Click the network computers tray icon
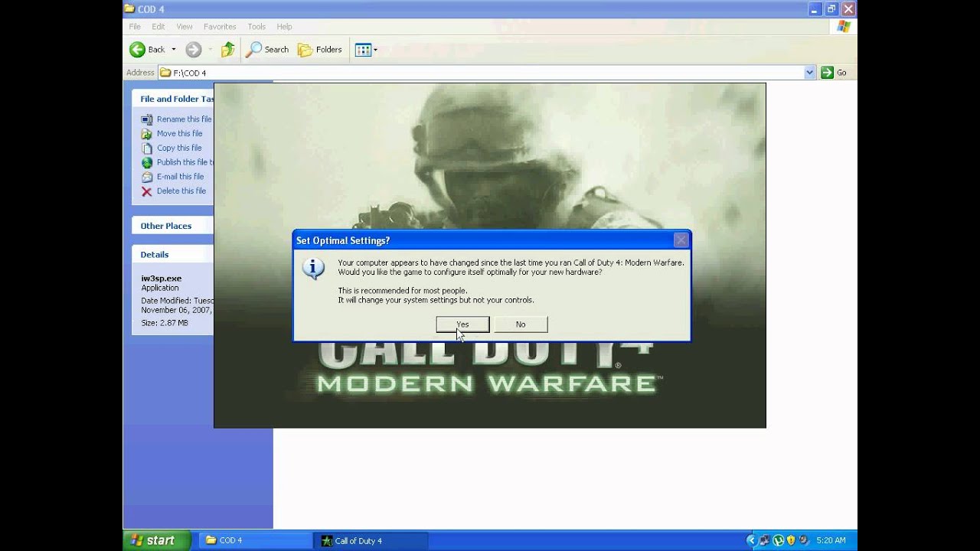 (764, 540)
